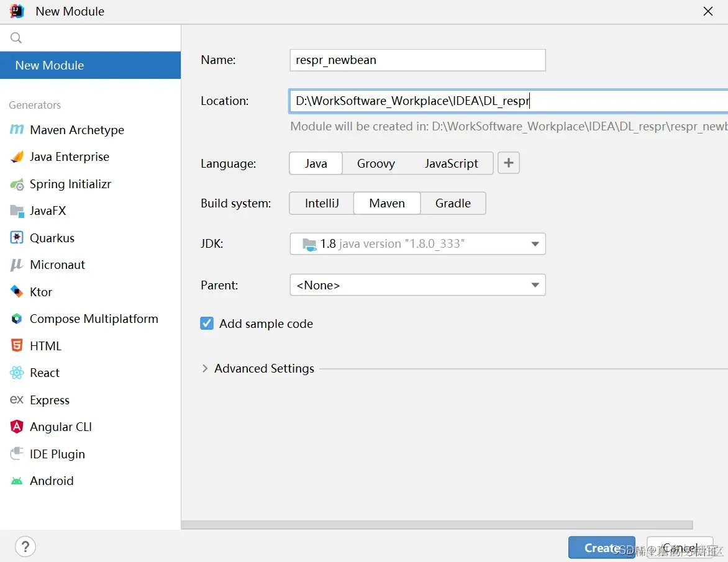Click the Java Enterprise icon

(17, 157)
